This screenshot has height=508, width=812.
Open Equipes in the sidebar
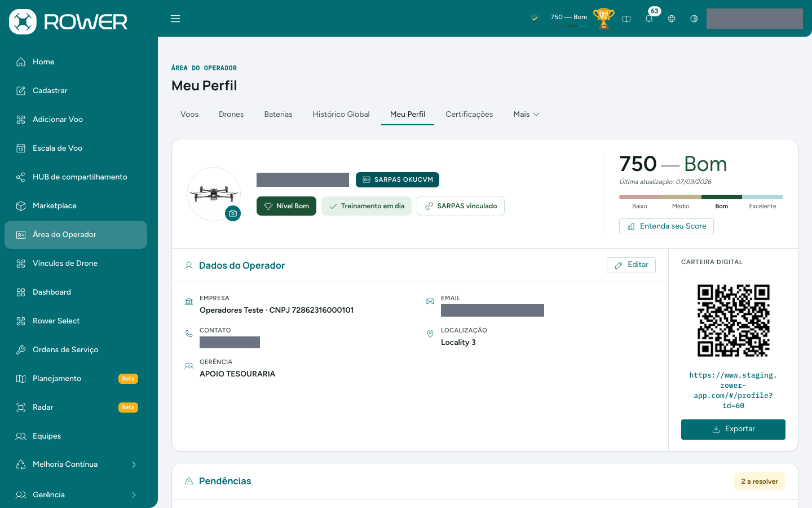tap(76, 436)
